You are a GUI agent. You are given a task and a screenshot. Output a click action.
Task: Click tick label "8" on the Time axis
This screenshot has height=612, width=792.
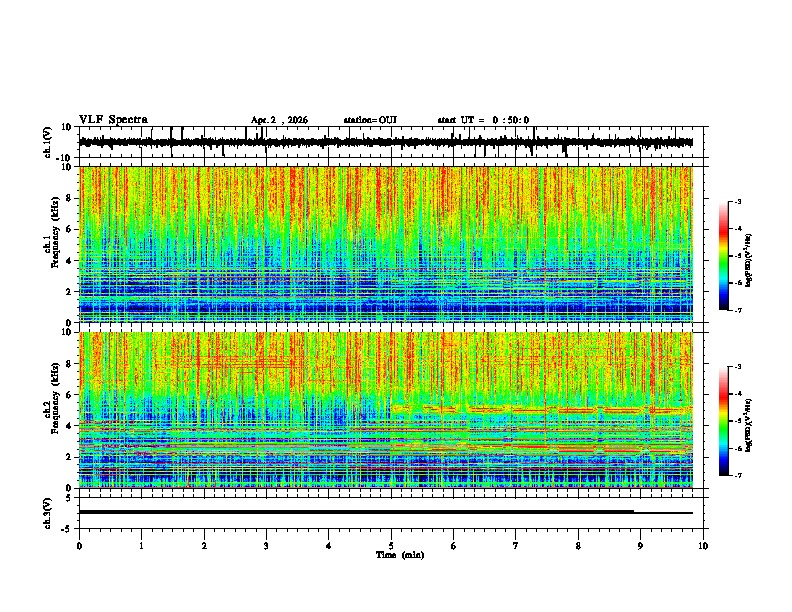coord(578,546)
